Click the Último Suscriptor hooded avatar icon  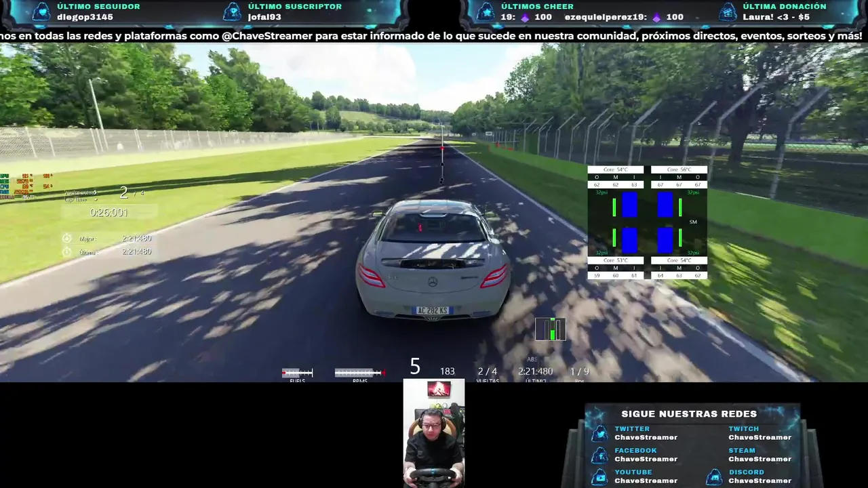coord(233,12)
